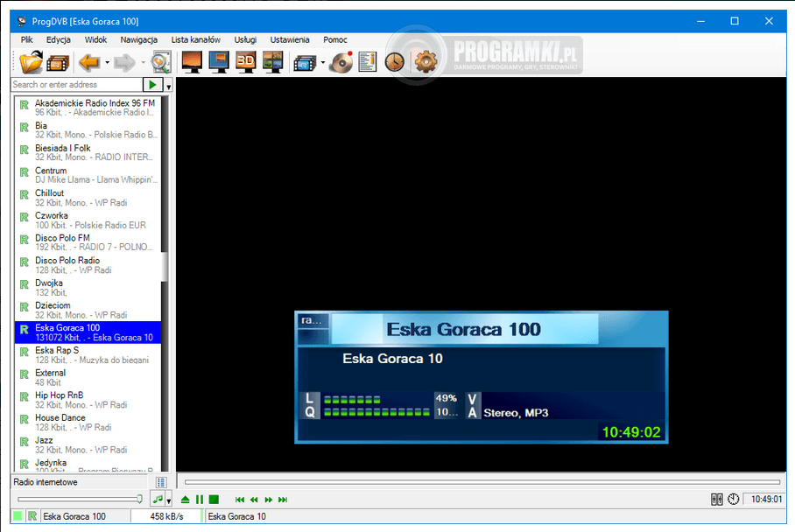
Task: Open the Nawigacja menu
Action: pyautogui.click(x=139, y=39)
